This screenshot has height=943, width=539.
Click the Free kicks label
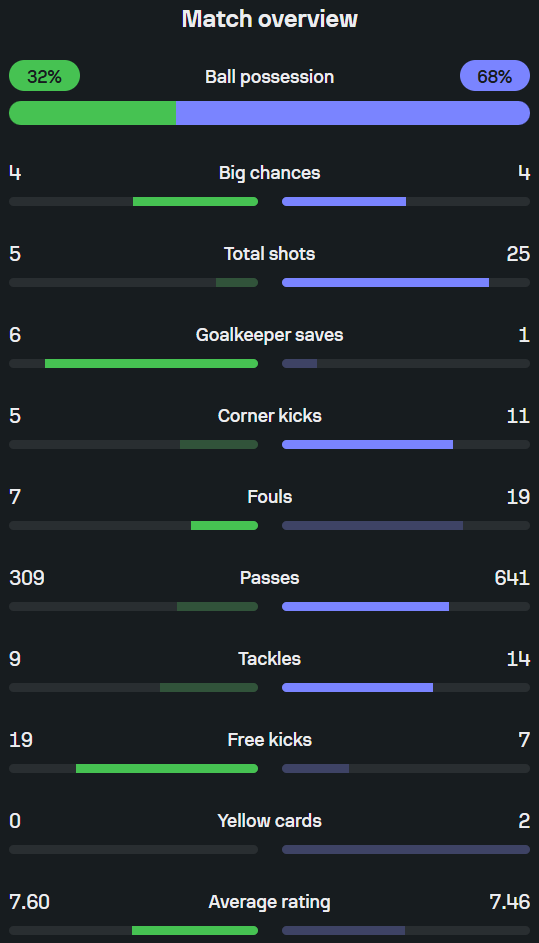[x=270, y=740]
